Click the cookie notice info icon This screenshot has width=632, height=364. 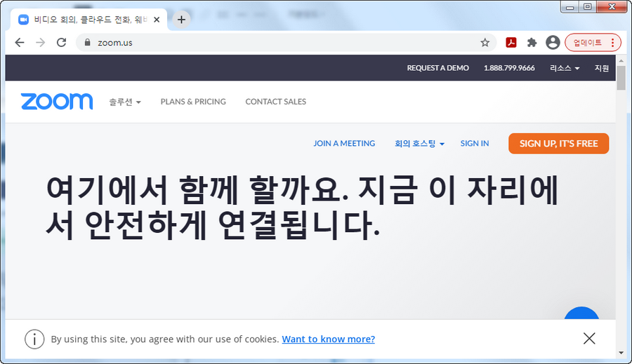[34, 339]
